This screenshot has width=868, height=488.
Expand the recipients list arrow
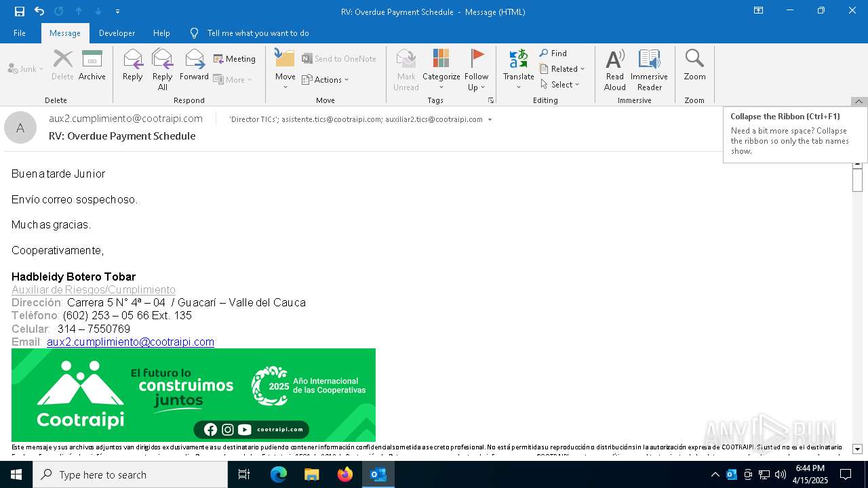point(490,120)
